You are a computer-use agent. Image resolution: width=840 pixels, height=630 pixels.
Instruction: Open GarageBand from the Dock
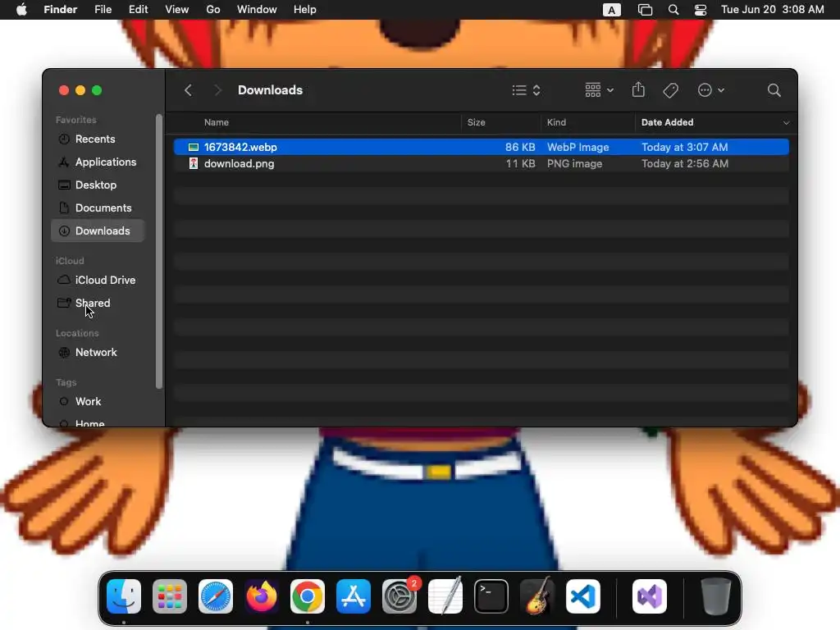pyautogui.click(x=537, y=596)
